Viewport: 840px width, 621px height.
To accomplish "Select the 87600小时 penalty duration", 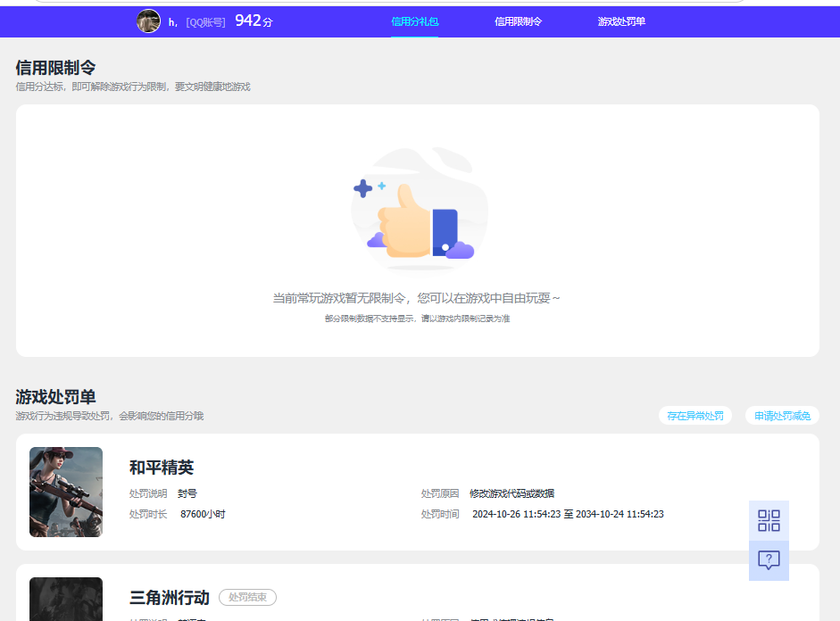I will click(x=203, y=514).
